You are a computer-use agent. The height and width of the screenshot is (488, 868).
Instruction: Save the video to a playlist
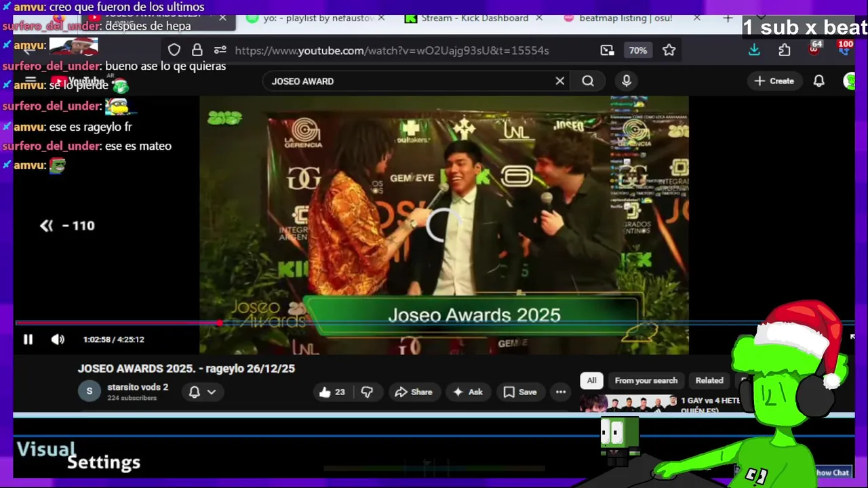tap(520, 392)
